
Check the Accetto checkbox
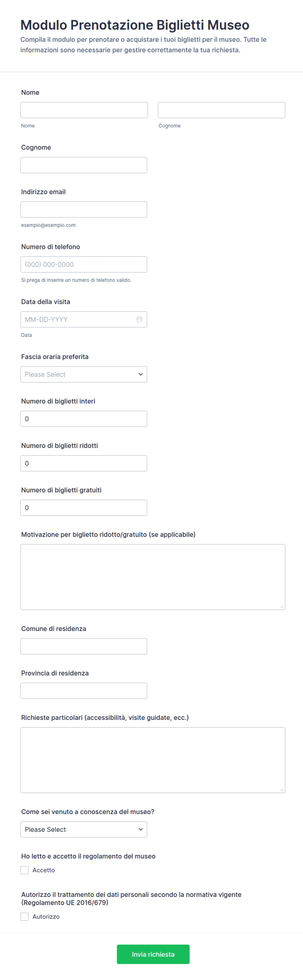[25, 870]
